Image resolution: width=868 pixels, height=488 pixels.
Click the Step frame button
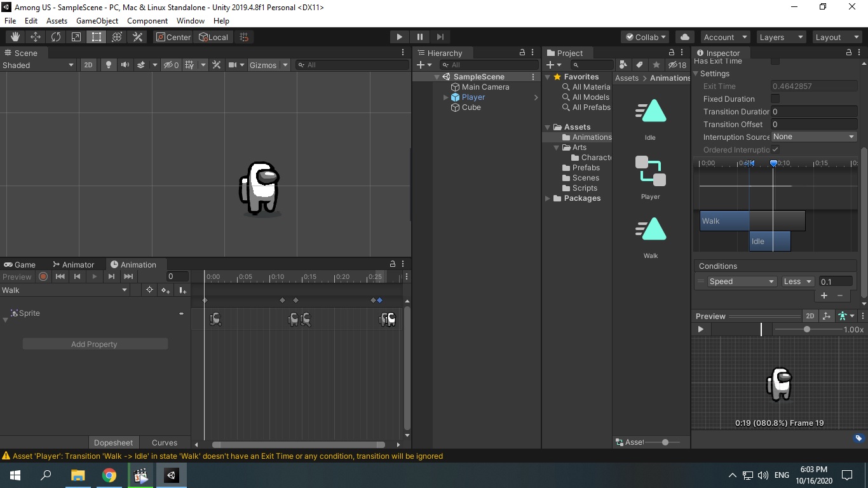(x=440, y=37)
